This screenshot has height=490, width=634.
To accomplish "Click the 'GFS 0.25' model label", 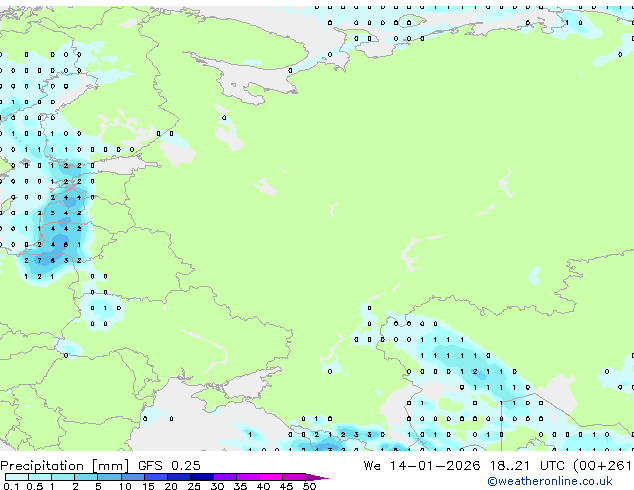I will click(x=169, y=466).
